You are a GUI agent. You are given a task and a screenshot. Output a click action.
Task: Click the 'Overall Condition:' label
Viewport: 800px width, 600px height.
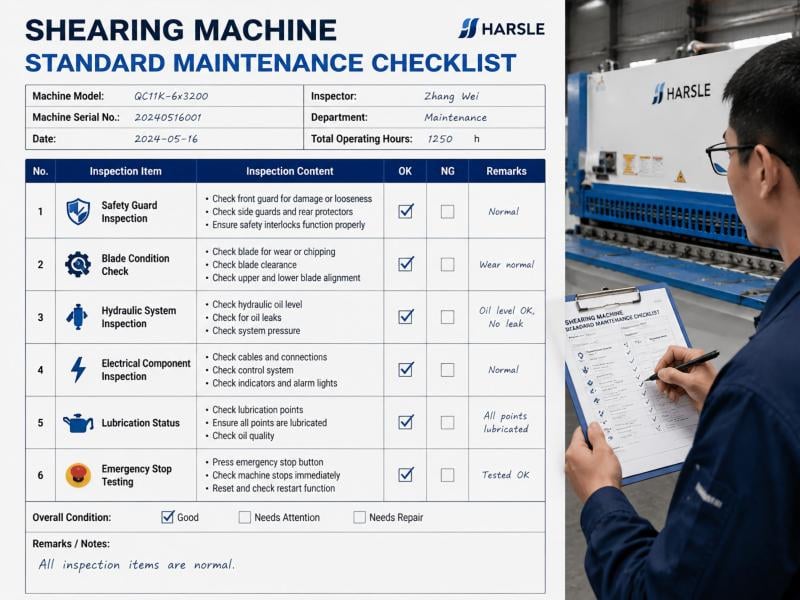[x=71, y=517]
